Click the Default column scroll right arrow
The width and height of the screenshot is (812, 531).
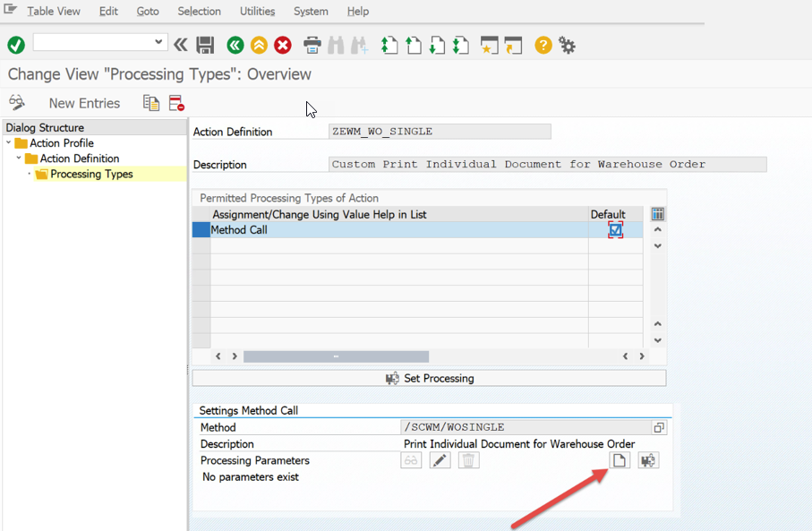point(642,355)
